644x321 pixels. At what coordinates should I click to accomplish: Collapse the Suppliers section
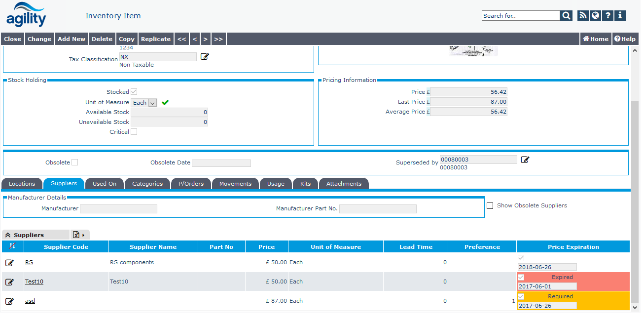point(8,235)
